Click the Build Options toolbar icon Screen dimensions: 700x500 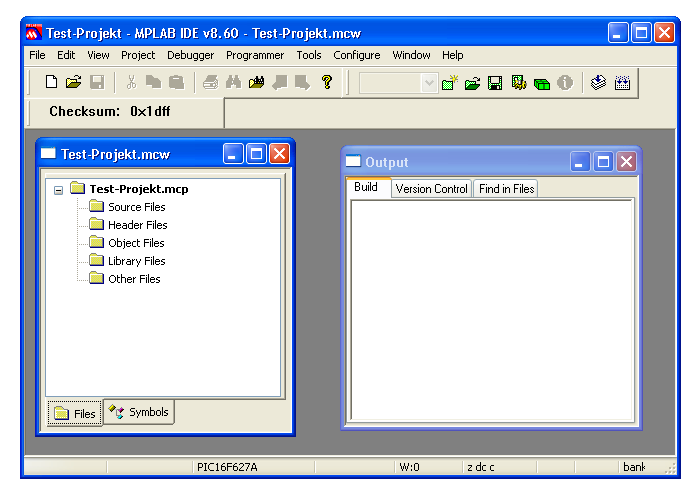tap(519, 83)
